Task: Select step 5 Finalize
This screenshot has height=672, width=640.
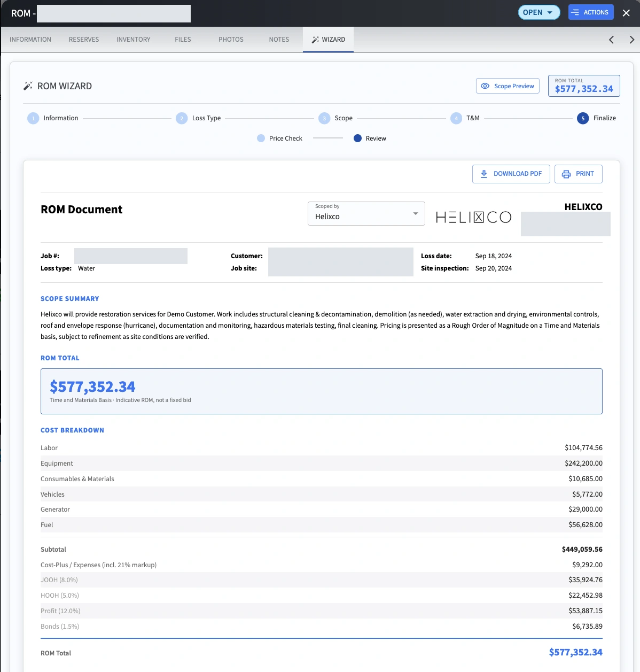Action: (x=596, y=118)
